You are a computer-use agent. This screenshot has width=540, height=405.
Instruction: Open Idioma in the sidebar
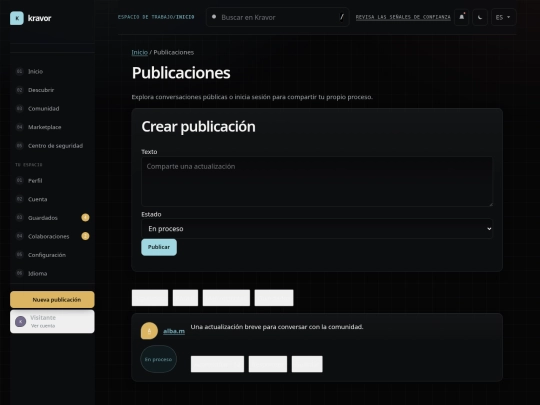click(52, 273)
